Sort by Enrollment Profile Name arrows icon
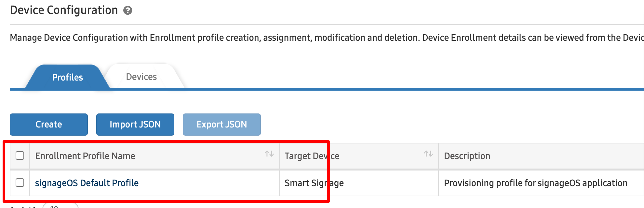 coord(269,154)
